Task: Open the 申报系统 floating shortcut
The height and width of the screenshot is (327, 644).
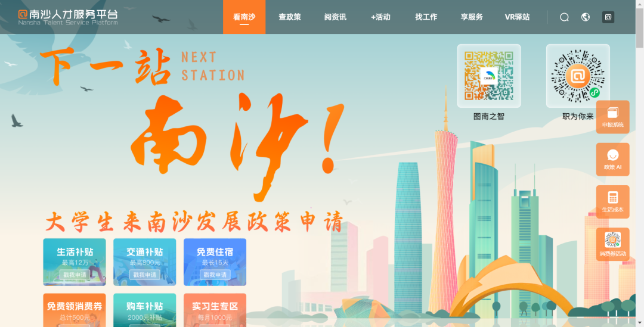Action: click(613, 117)
